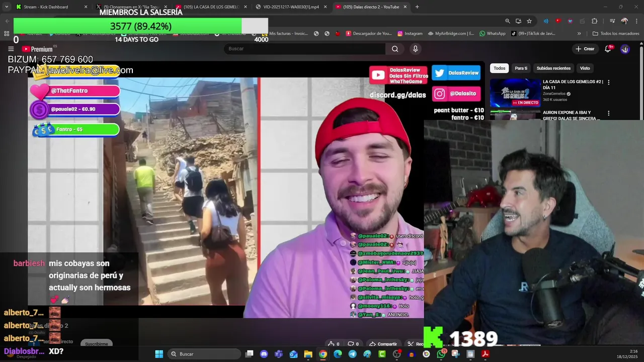Open Discord from the taskbar

pos(264,354)
